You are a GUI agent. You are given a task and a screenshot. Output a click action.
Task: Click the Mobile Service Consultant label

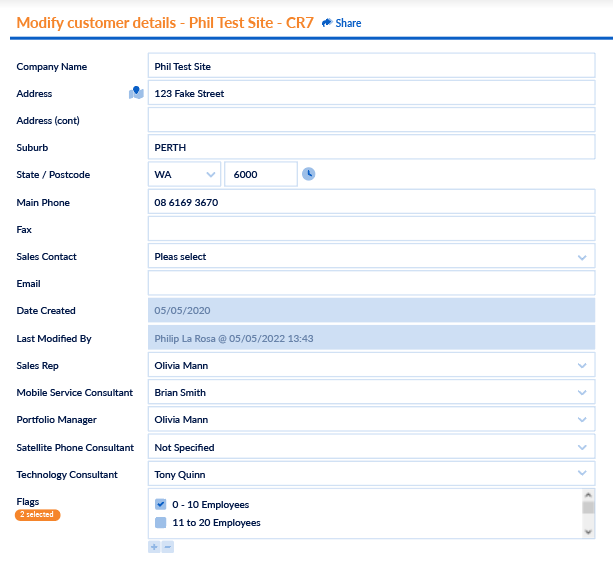coord(75,393)
